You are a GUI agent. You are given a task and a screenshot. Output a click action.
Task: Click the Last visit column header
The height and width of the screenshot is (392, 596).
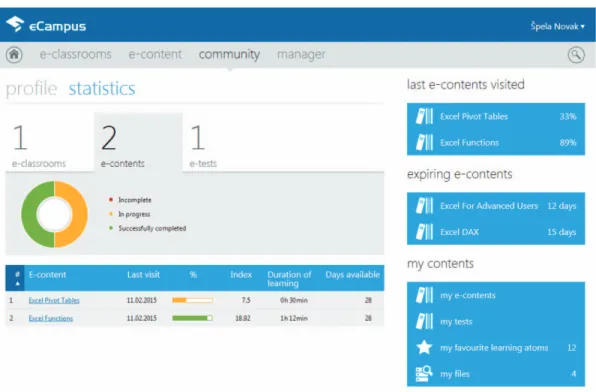143,275
